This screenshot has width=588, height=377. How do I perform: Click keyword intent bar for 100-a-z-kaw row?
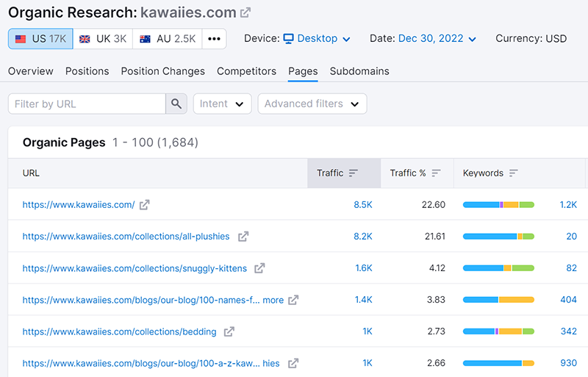coord(498,363)
